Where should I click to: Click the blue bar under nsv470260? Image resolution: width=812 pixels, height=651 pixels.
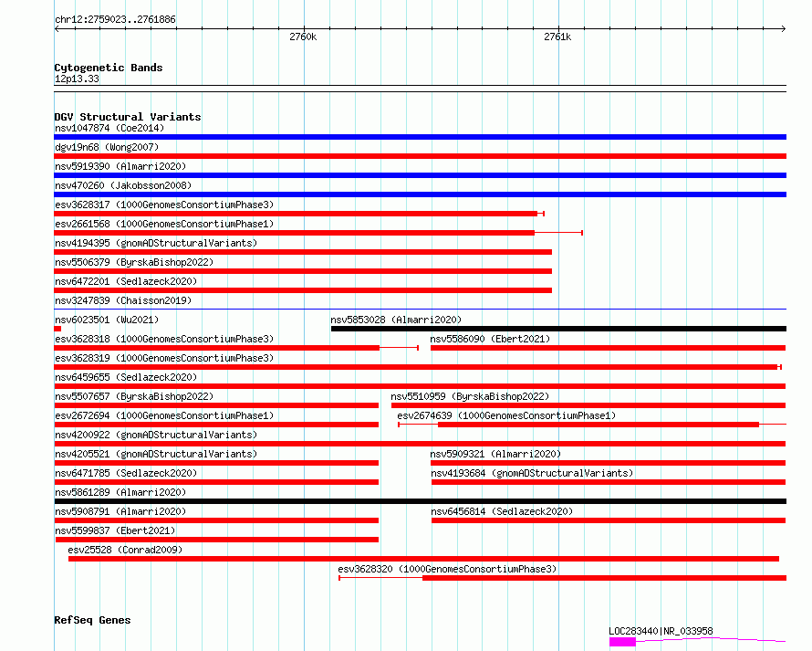pyautogui.click(x=420, y=194)
